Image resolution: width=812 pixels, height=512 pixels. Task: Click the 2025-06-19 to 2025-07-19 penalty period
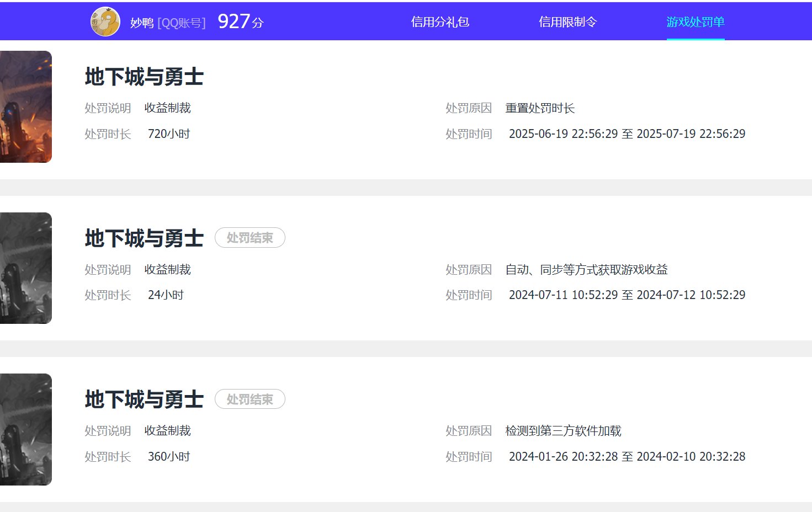coord(627,134)
